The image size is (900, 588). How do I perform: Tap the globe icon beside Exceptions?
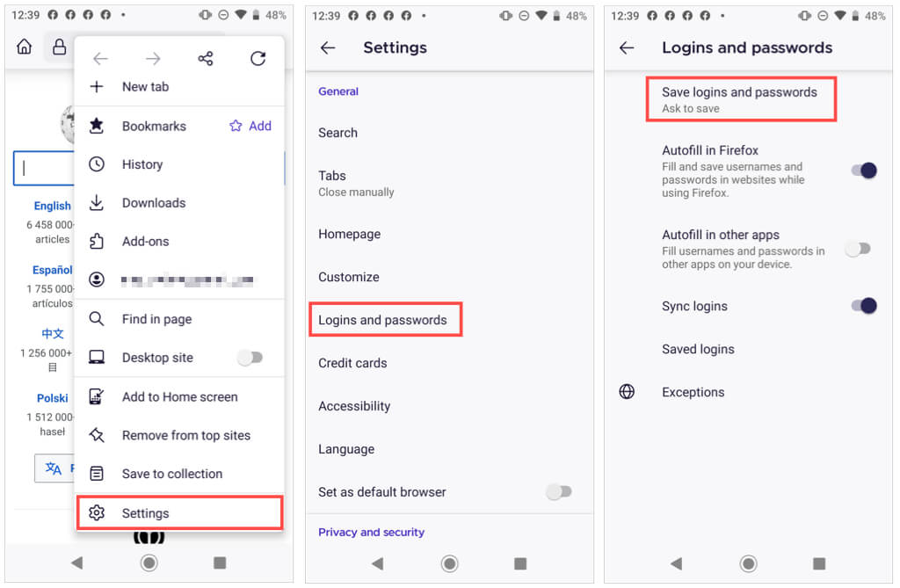[627, 392]
